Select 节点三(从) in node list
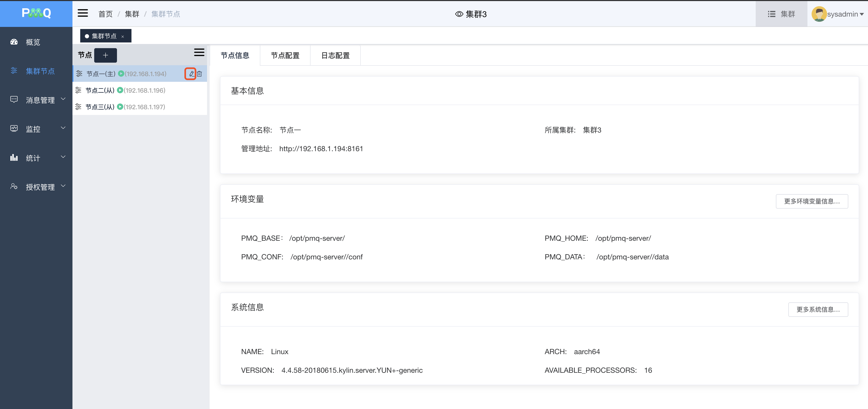The width and height of the screenshot is (868, 409). pyautogui.click(x=100, y=107)
